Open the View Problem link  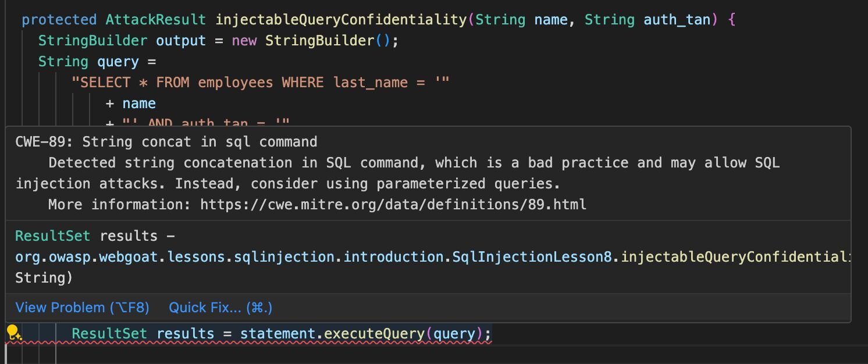82,308
